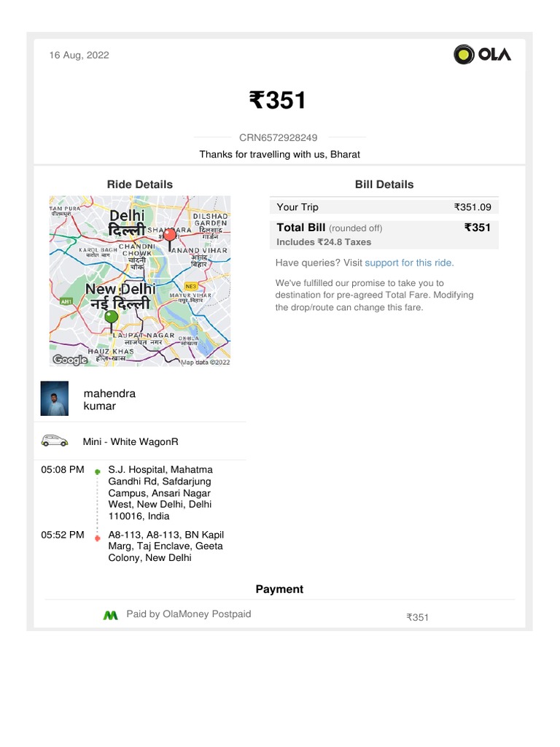Image resolution: width=560 pixels, height=747 pixels.
Task: Click the green pickup pin on the map
Action: pyautogui.click(x=111, y=319)
